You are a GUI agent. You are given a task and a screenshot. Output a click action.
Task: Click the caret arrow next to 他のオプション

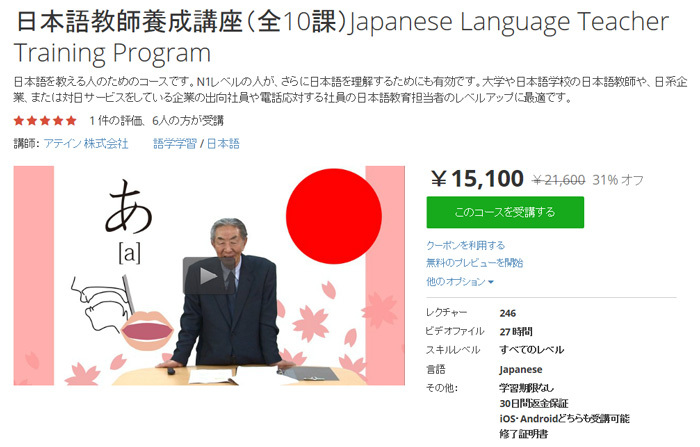pos(491,282)
